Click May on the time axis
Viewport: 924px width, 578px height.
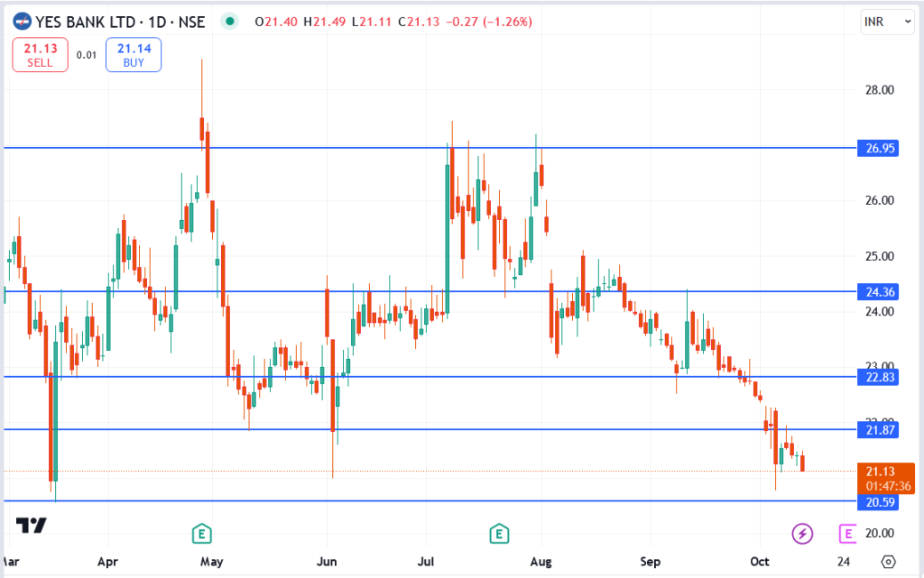(x=211, y=562)
